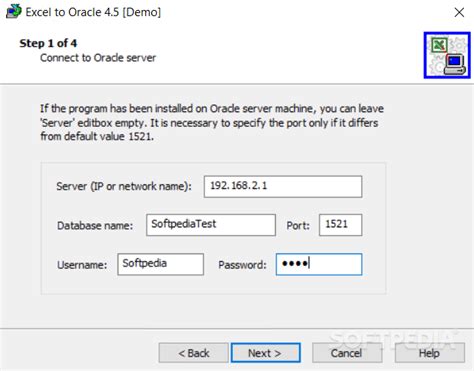Viewport: 474px width, 371px height.
Task: Close the Excel to Oracle dialog
Action: pos(459,12)
